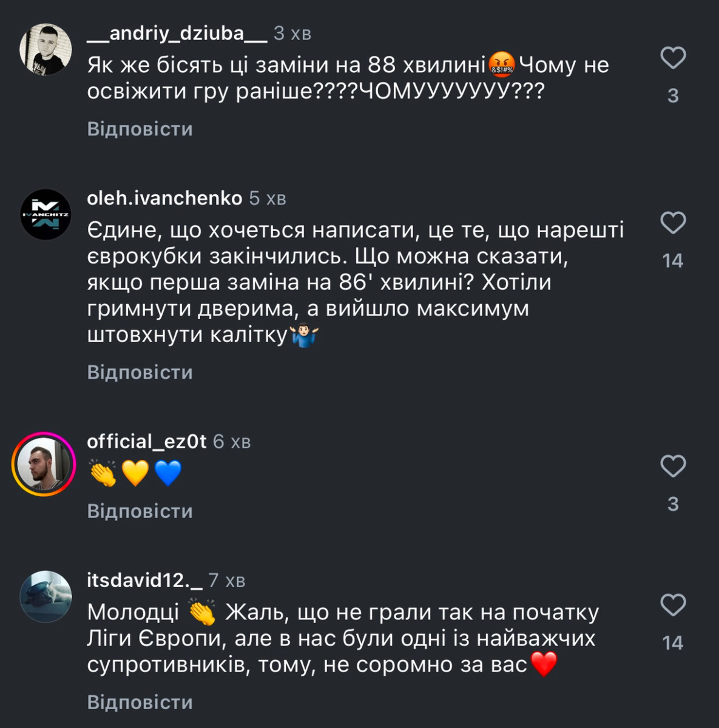Like itsdavid12._'s comment about Ліга Європи

click(x=672, y=605)
